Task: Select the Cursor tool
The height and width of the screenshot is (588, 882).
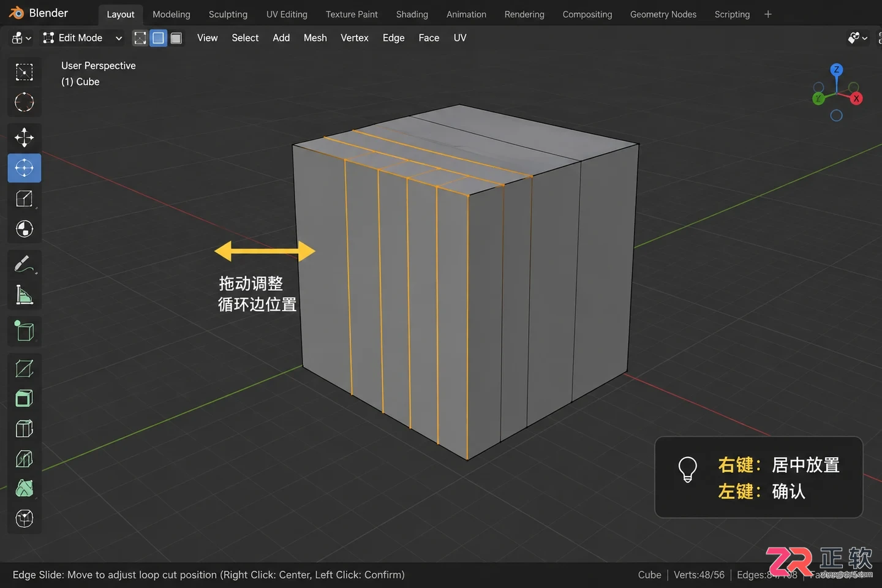Action: click(24, 102)
